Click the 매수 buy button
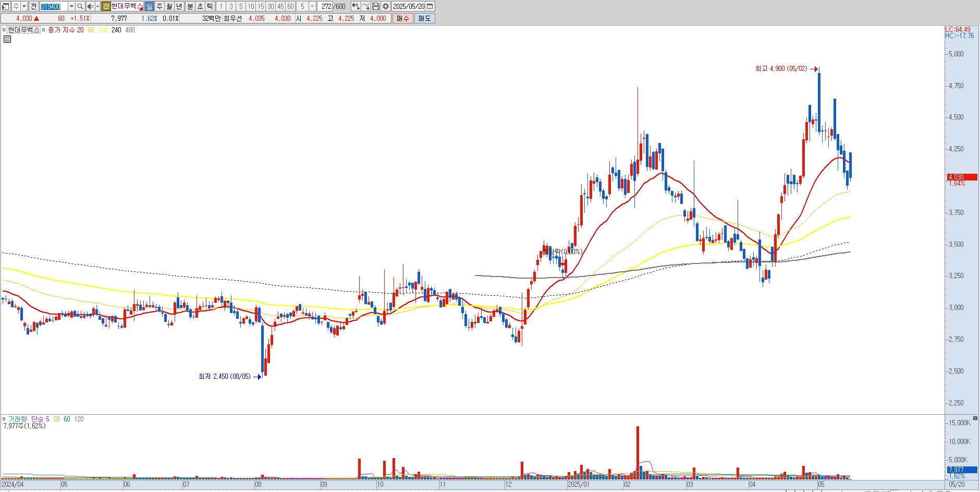980x492 pixels. coord(402,18)
